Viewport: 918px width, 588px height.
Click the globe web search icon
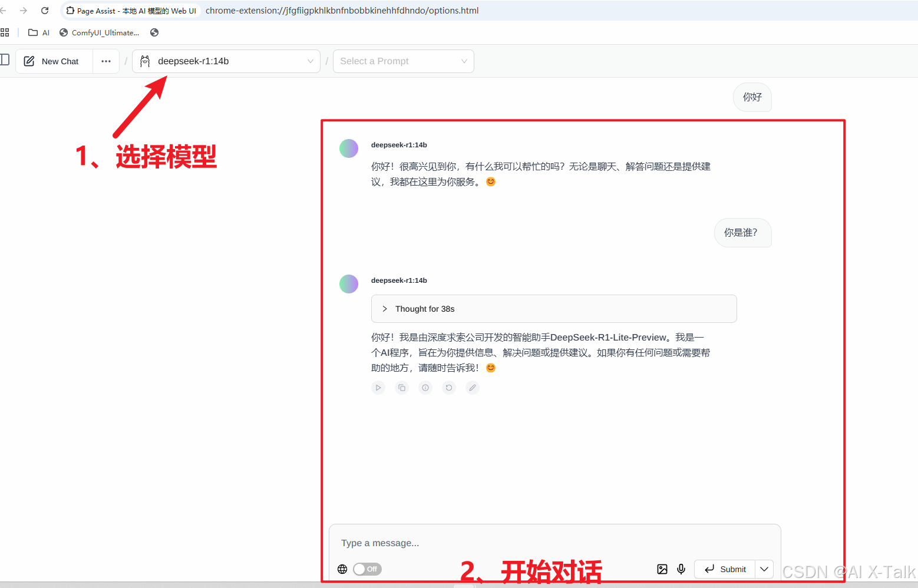[x=342, y=569]
